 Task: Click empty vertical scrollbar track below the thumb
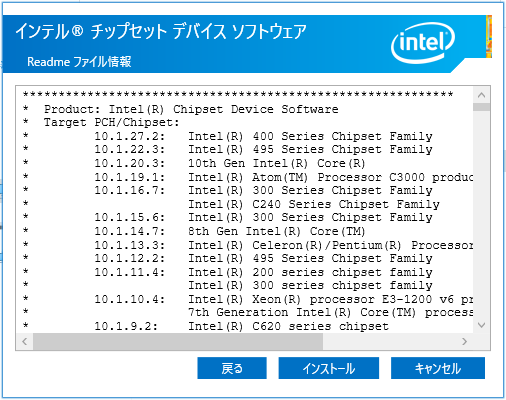(x=481, y=213)
